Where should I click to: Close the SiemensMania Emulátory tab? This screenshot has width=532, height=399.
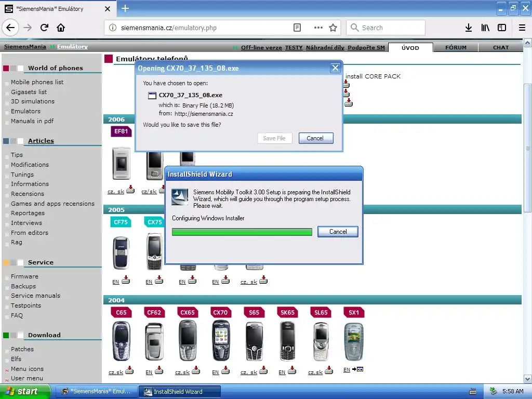[x=108, y=9]
